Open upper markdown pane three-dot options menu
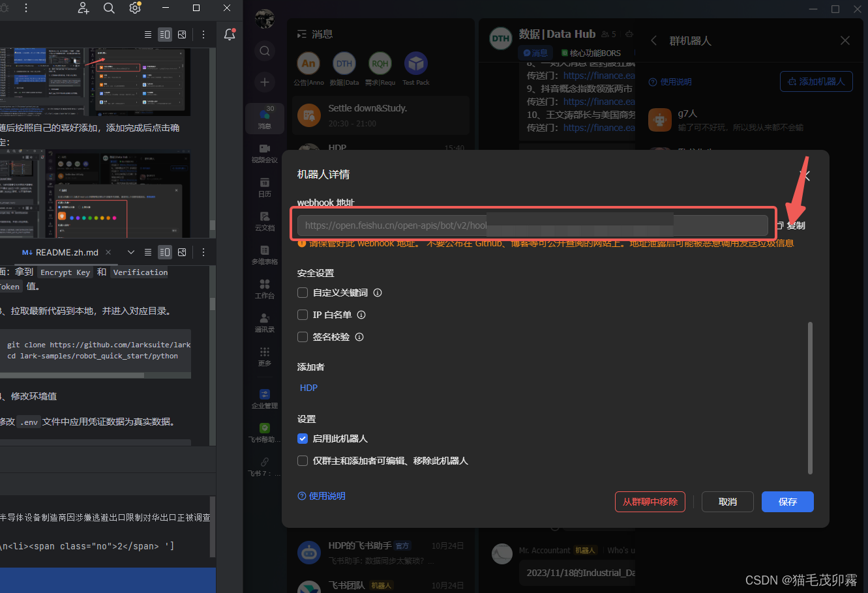Viewport: 868px width, 593px height. pyautogui.click(x=203, y=35)
